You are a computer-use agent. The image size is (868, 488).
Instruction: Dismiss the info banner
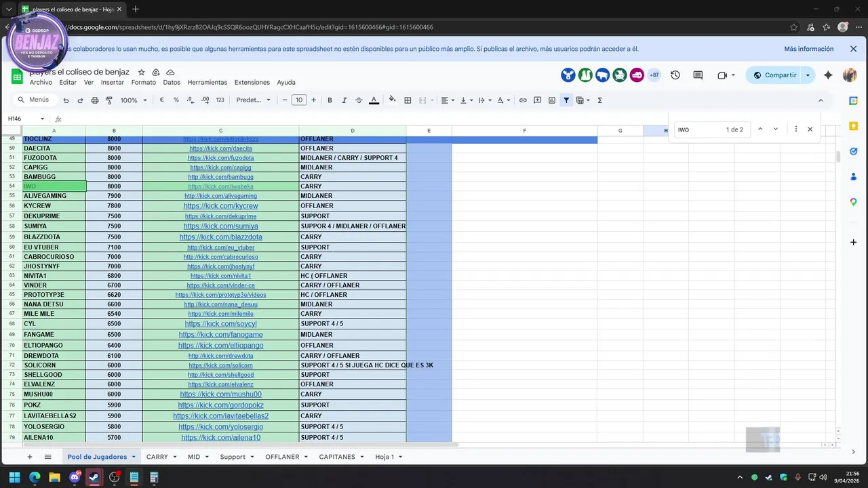pyautogui.click(x=854, y=49)
